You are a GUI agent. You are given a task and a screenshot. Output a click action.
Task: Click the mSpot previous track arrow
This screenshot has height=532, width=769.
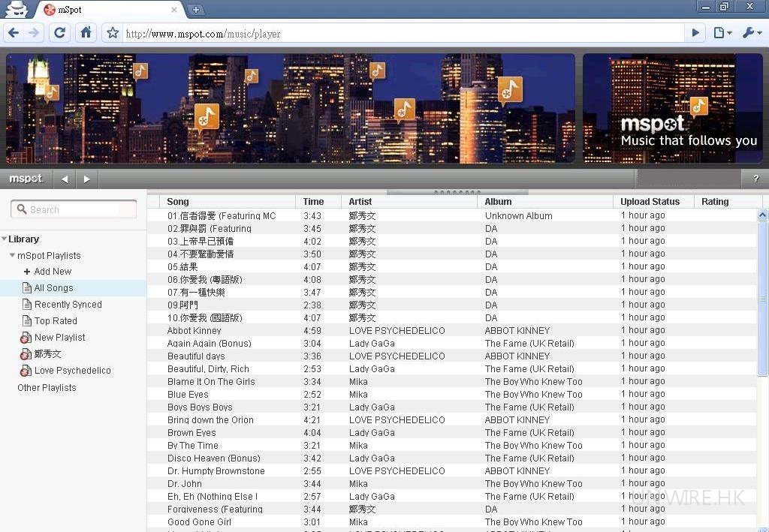pos(65,179)
